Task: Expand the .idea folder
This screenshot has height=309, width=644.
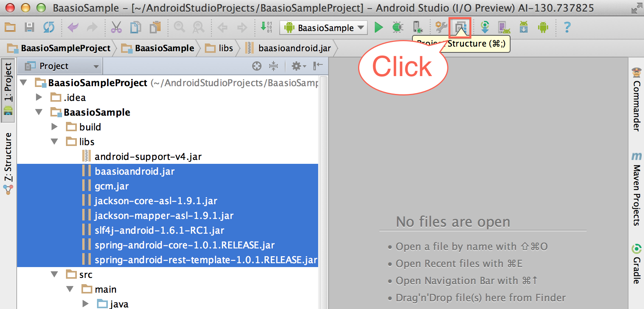Action: coord(39,97)
